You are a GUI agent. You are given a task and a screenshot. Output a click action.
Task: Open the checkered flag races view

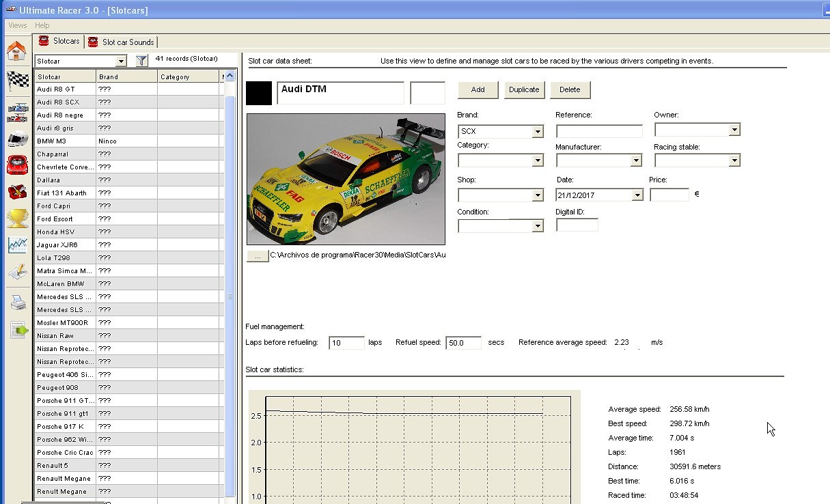click(17, 80)
